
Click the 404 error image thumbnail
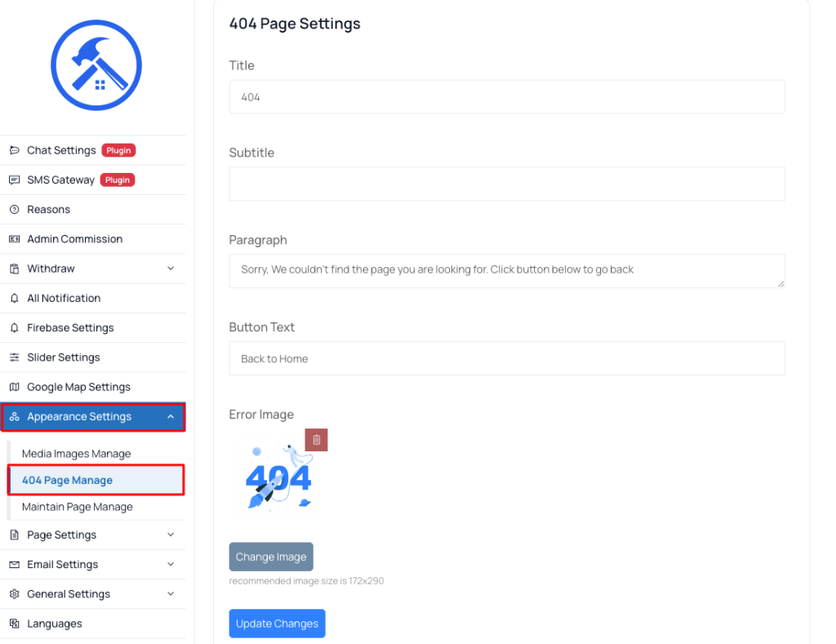(x=278, y=477)
